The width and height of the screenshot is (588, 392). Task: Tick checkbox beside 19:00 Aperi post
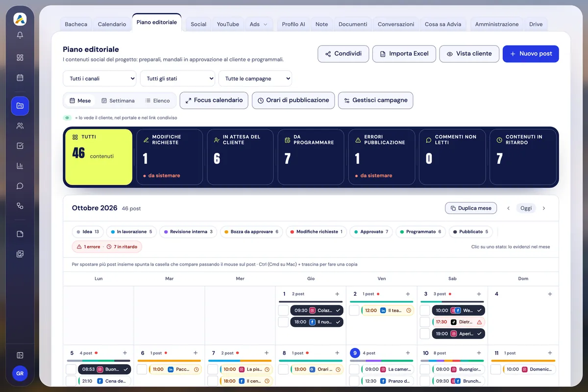425,334
